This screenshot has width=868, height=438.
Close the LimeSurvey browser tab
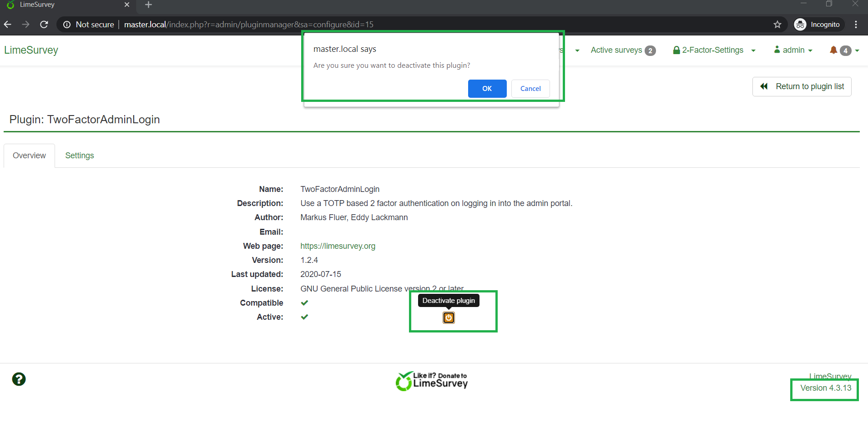[127, 5]
